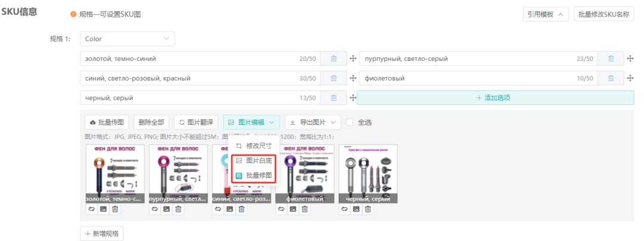The width and height of the screenshot is (644, 241).
Task: Click picture icon under пурпурный image
Action: point(166,209)
